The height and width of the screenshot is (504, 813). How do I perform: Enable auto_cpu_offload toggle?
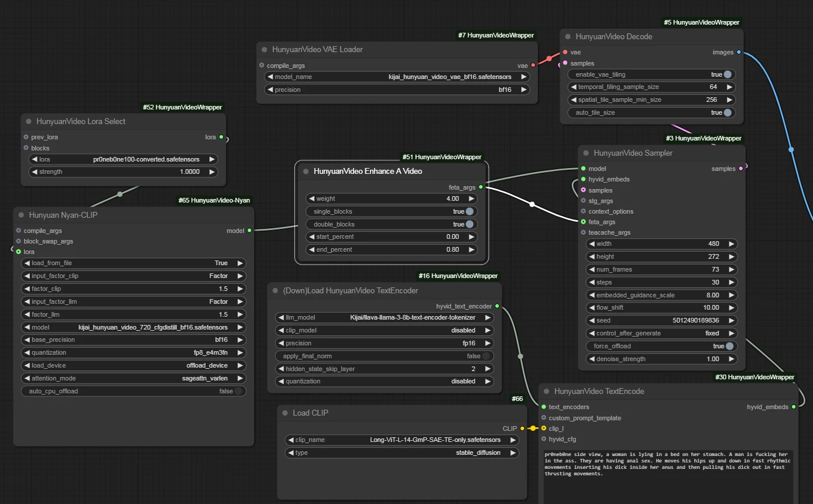click(238, 391)
